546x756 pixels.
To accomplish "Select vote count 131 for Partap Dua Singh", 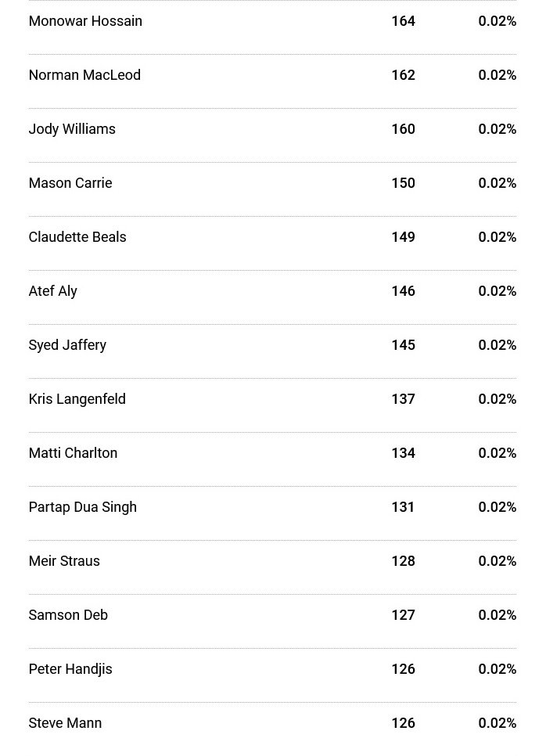I will (x=403, y=507).
